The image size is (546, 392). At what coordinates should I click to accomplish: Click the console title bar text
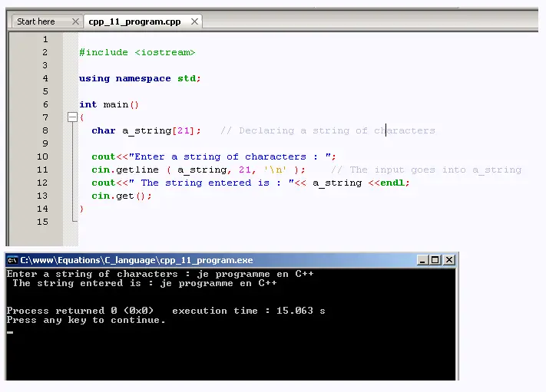click(x=137, y=260)
